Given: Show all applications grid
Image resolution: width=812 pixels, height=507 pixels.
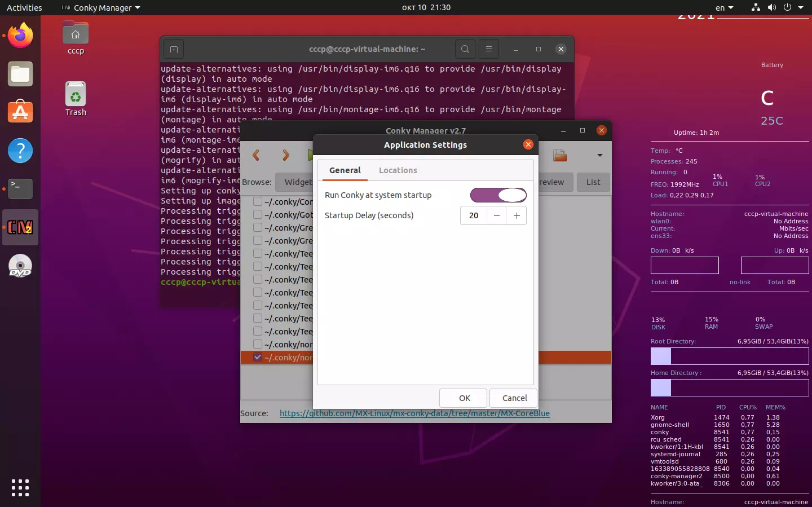Looking at the screenshot, I should (x=20, y=487).
